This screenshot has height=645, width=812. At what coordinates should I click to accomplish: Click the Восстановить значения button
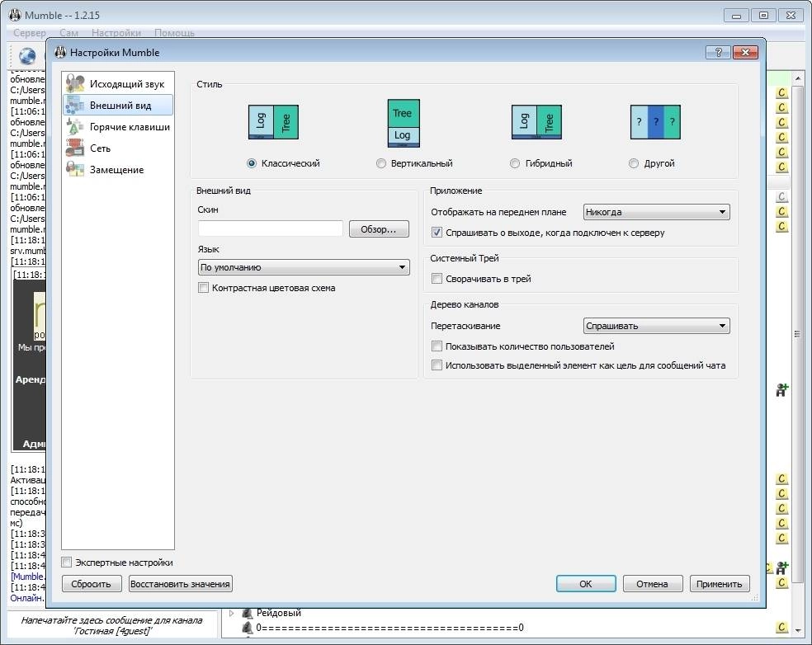point(180,583)
